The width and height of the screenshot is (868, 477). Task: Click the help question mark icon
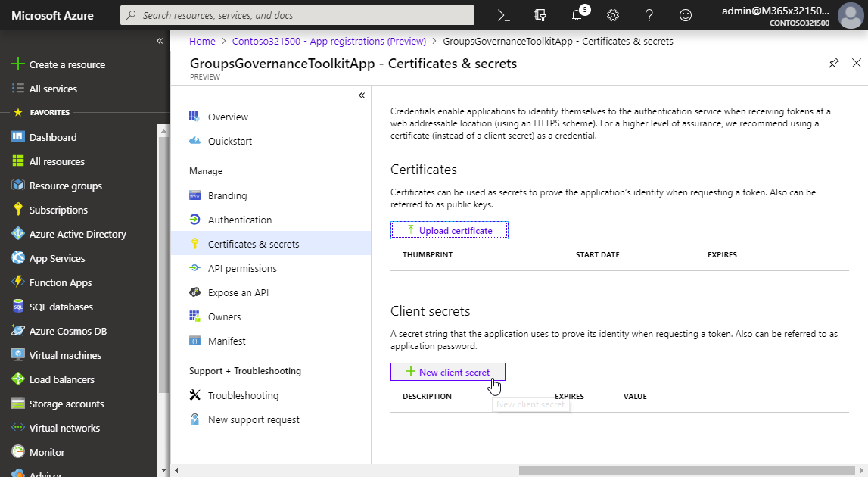pos(649,15)
